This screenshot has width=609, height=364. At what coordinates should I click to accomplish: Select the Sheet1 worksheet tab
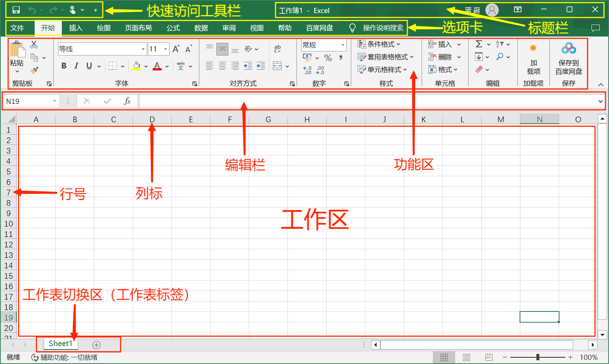[60, 344]
